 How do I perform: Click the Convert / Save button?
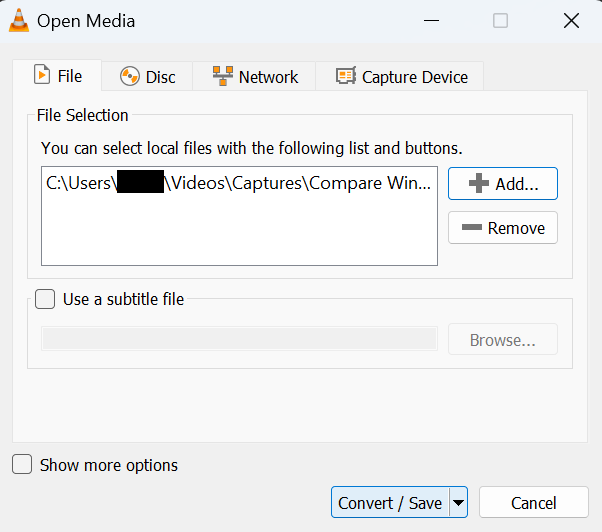pos(390,502)
